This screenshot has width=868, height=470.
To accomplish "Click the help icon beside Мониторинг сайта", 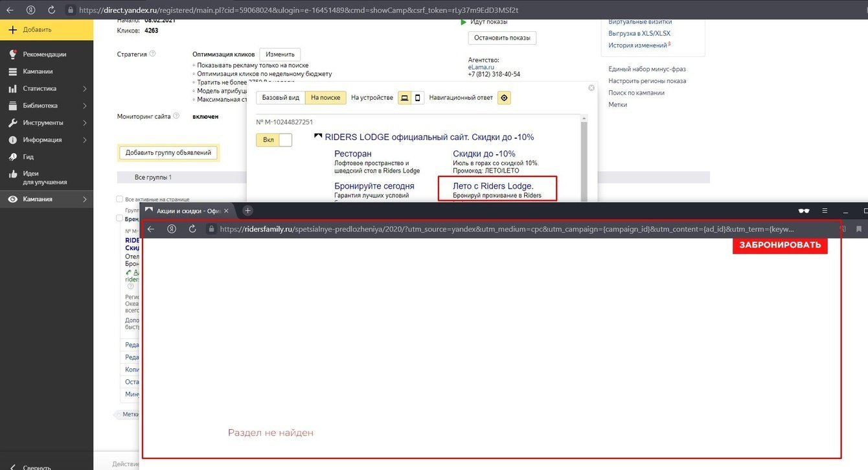I will [177, 116].
